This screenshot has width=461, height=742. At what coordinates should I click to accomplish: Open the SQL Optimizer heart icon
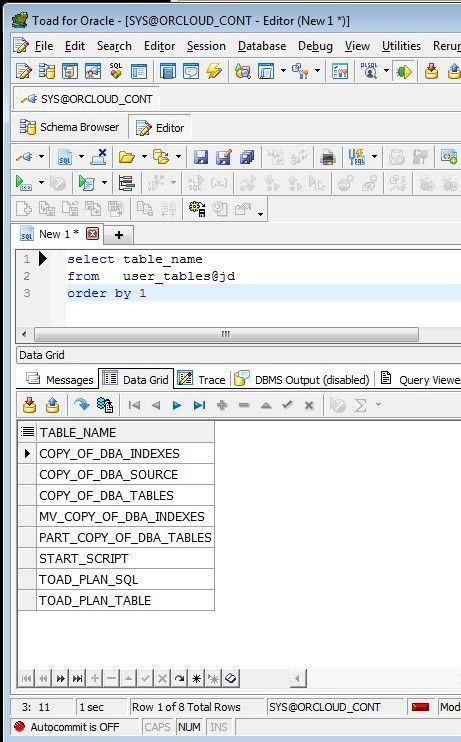point(115,71)
